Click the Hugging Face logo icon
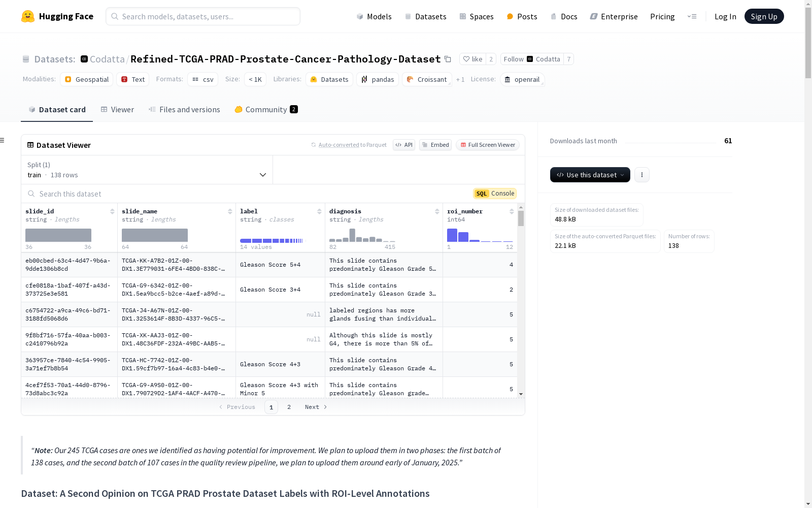812x508 pixels. (28, 16)
